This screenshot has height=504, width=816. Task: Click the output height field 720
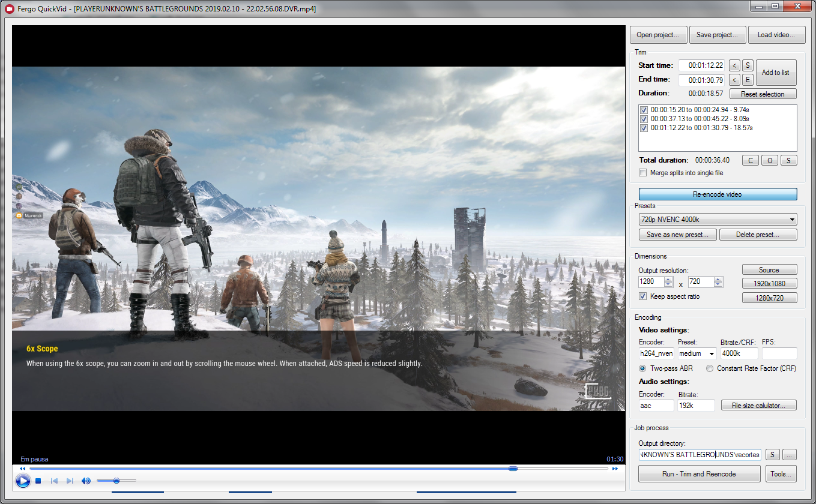click(701, 282)
